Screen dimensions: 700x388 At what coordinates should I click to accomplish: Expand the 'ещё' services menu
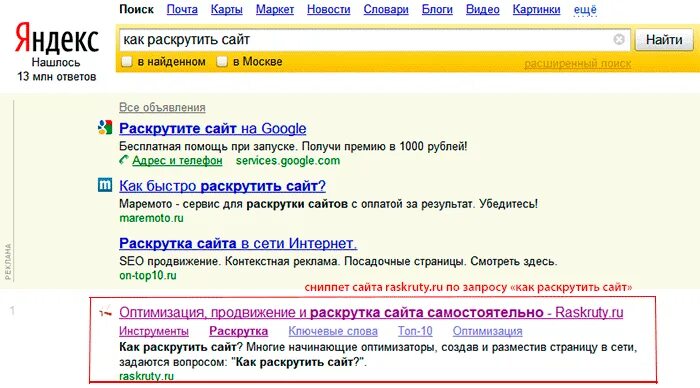585,9
